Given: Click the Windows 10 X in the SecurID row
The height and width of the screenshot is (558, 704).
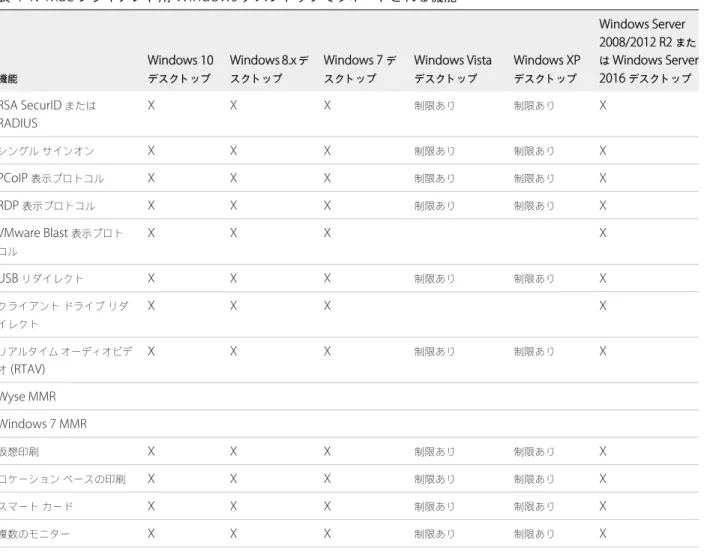Looking at the screenshot, I should tap(151, 105).
